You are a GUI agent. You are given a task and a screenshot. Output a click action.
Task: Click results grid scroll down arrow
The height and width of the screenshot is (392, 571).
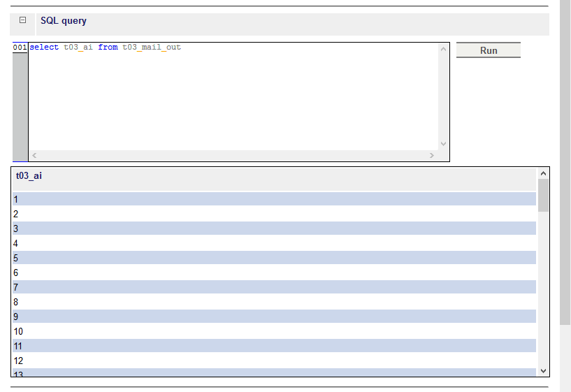click(543, 371)
